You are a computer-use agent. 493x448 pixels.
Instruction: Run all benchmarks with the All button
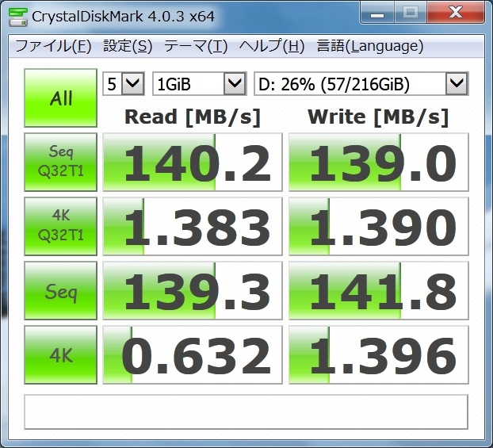point(61,98)
